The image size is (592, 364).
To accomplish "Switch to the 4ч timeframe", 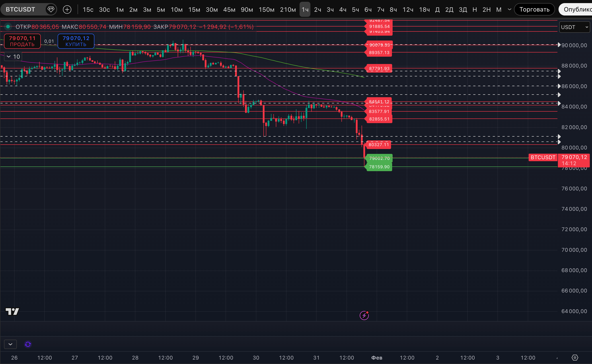I will 343,9.
